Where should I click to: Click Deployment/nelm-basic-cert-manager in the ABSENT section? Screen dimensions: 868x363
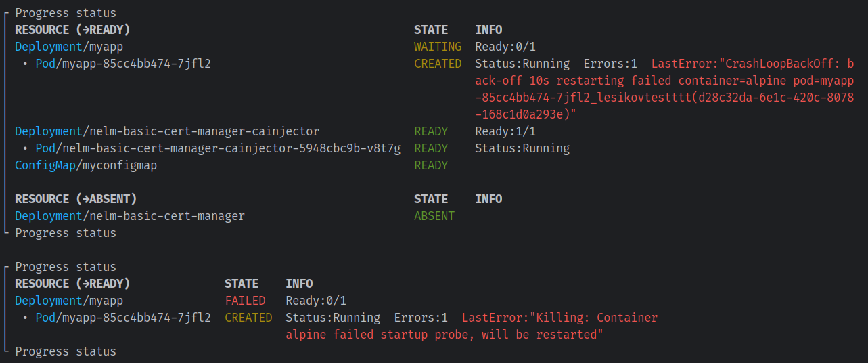coord(130,216)
